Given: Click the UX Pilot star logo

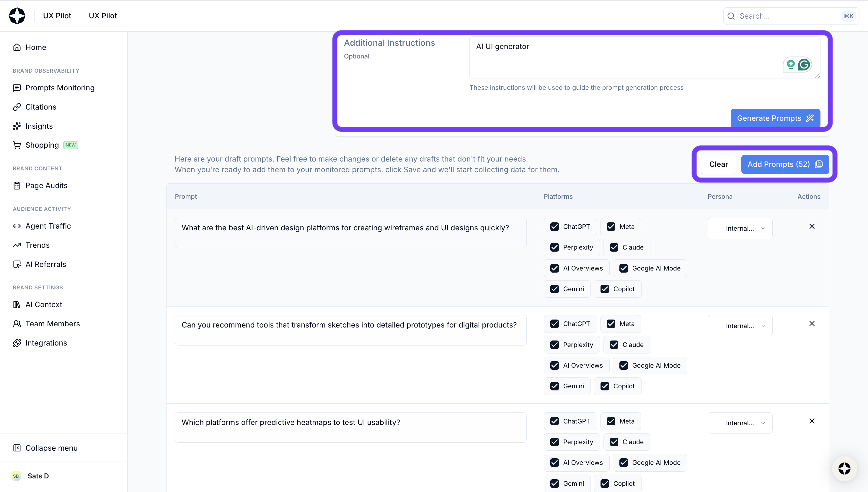Looking at the screenshot, I should [17, 16].
